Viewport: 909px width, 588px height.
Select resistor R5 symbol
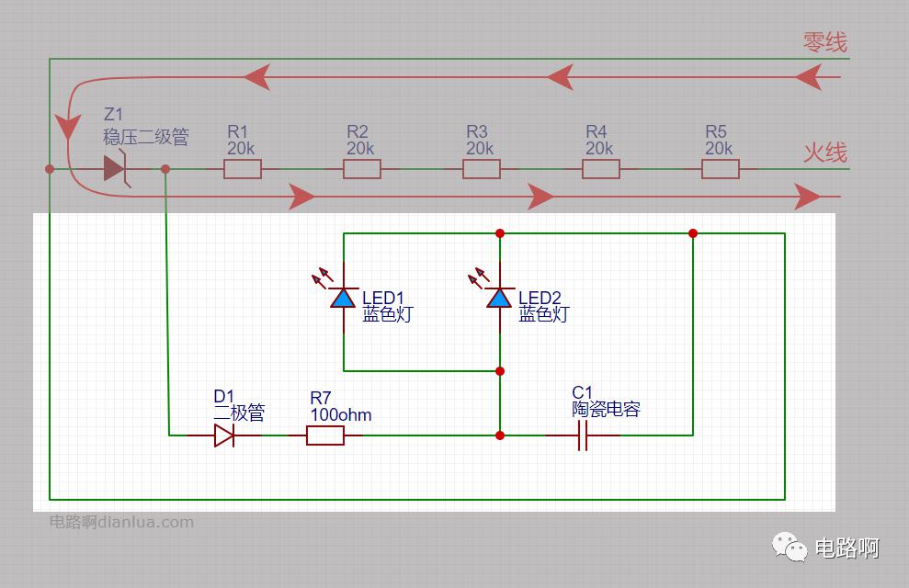(720, 169)
